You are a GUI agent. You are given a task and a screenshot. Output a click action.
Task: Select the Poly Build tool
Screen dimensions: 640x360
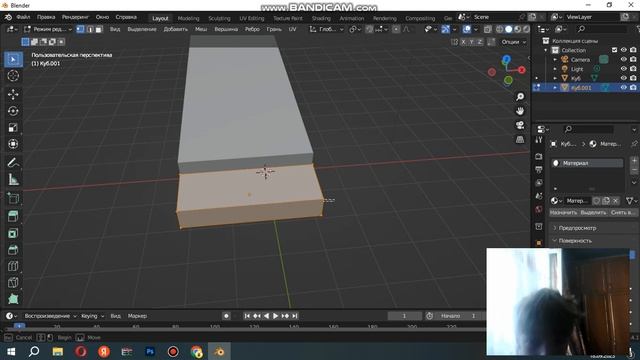(x=13, y=299)
